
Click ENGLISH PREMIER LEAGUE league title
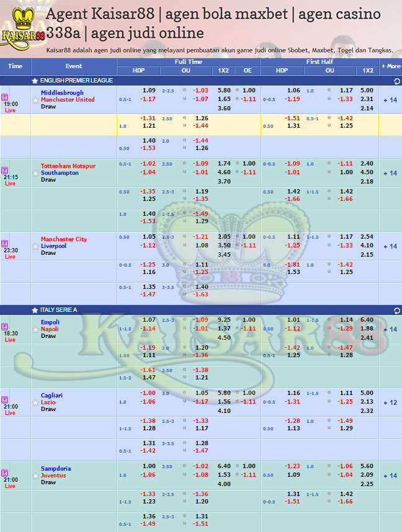pos(76,81)
